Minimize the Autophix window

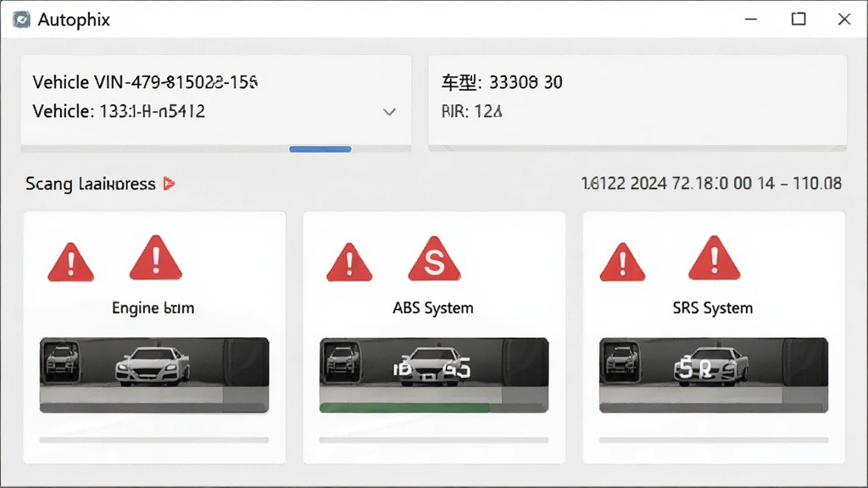[x=751, y=19]
